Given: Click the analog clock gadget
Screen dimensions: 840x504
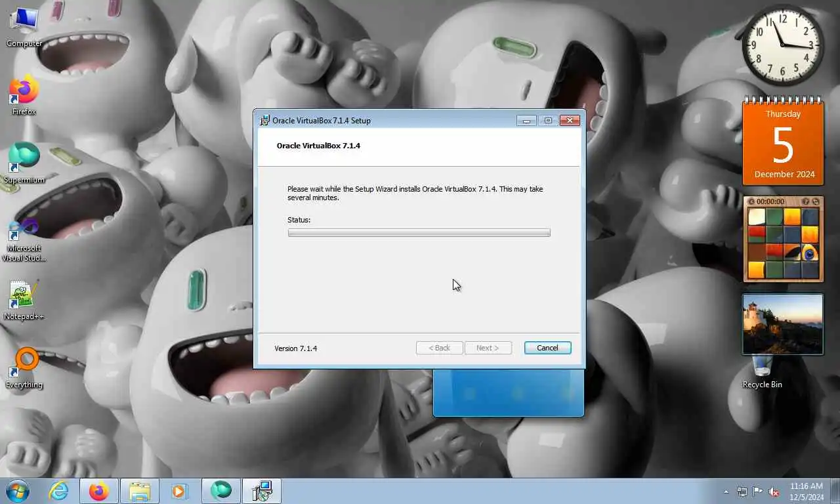Looking at the screenshot, I should (782, 45).
